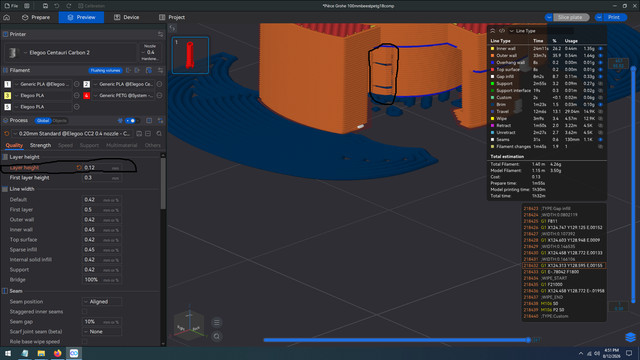Click filament 1 white color swatch
The width and height of the screenshot is (640, 360).
(7, 84)
